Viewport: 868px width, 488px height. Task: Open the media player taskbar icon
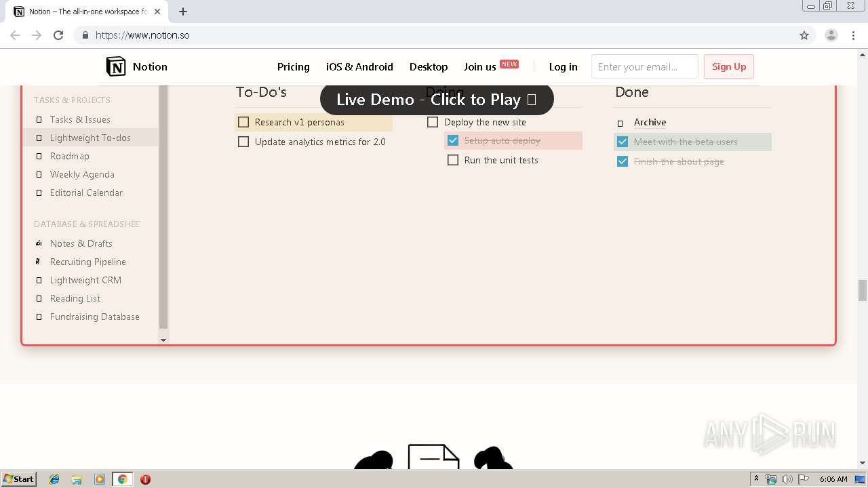tap(100, 479)
